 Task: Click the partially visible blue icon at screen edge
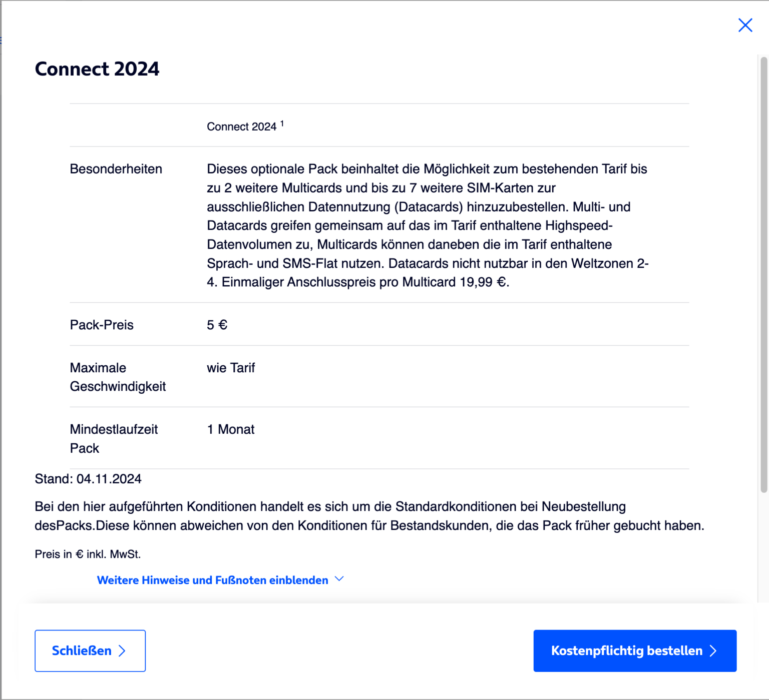[x=2, y=40]
